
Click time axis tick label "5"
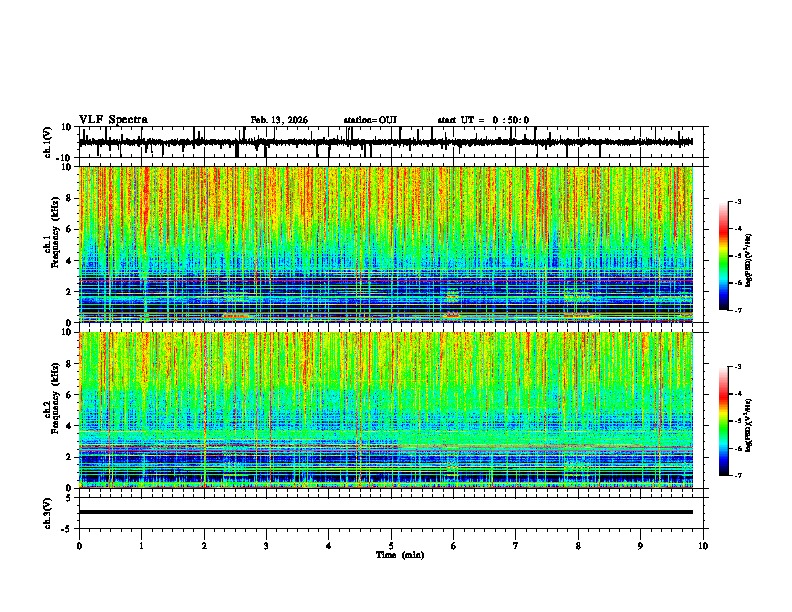391,546
